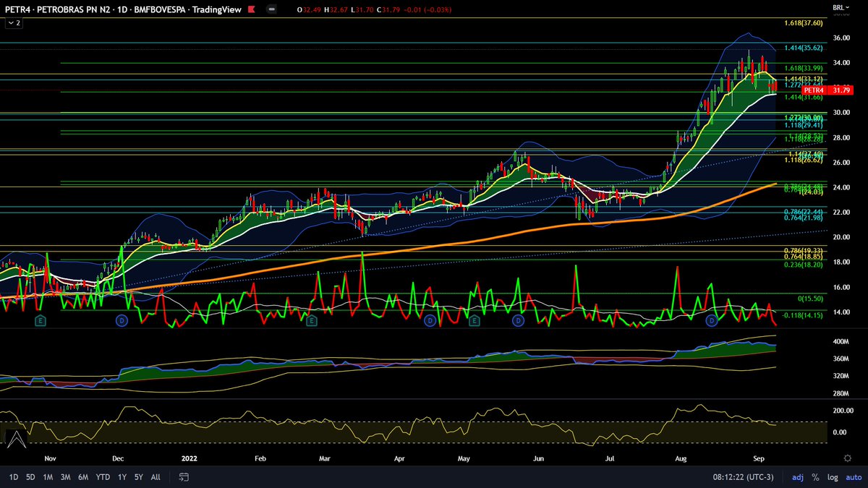Select the 3M range tab
Image resolution: width=868 pixels, height=488 pixels.
point(65,477)
